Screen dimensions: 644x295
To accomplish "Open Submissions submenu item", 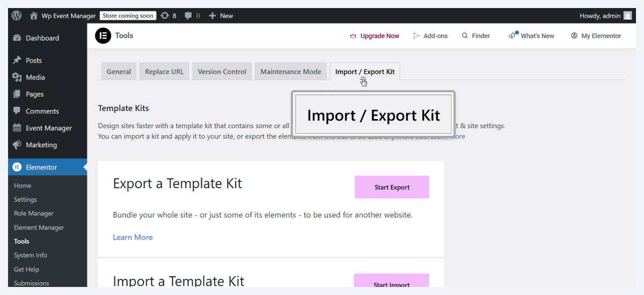I will [31, 283].
